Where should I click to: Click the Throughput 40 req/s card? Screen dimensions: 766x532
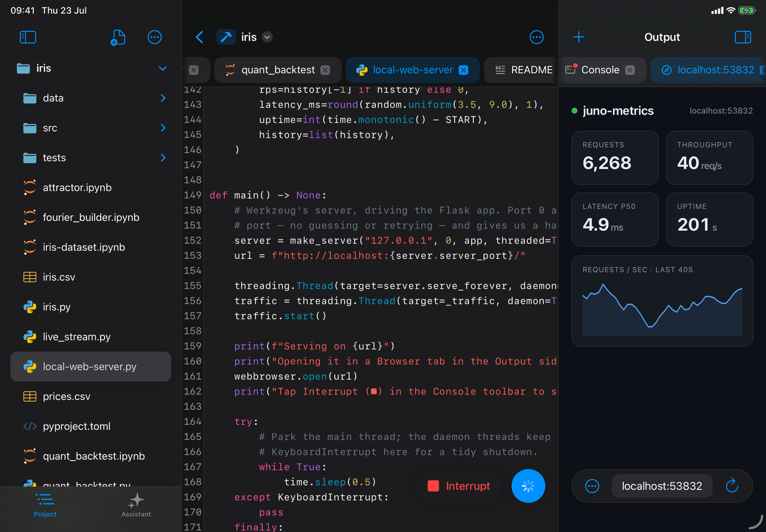tap(709, 157)
